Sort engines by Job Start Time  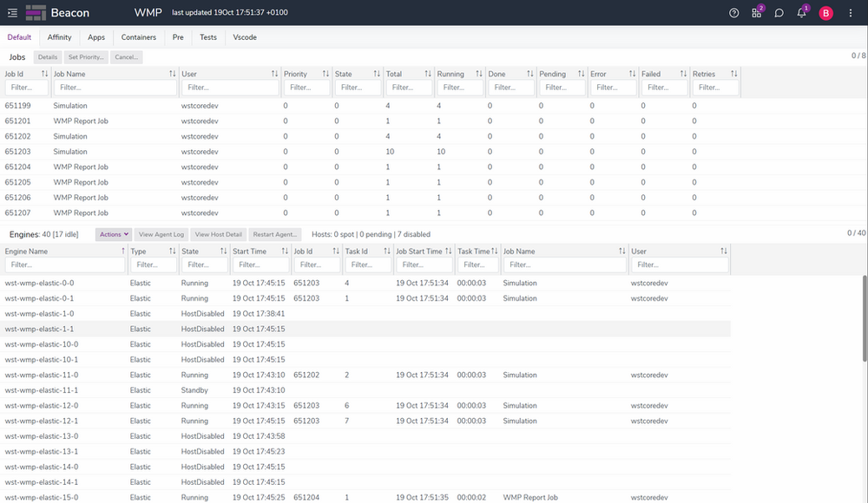point(449,251)
